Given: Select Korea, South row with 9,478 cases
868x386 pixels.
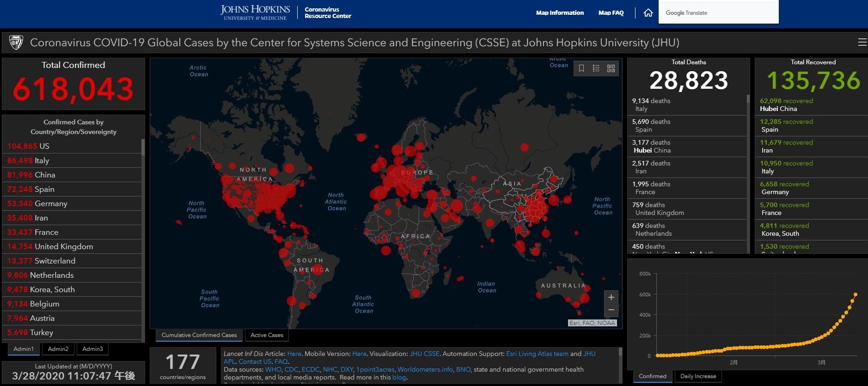Looking at the screenshot, I should pyautogui.click(x=72, y=289).
